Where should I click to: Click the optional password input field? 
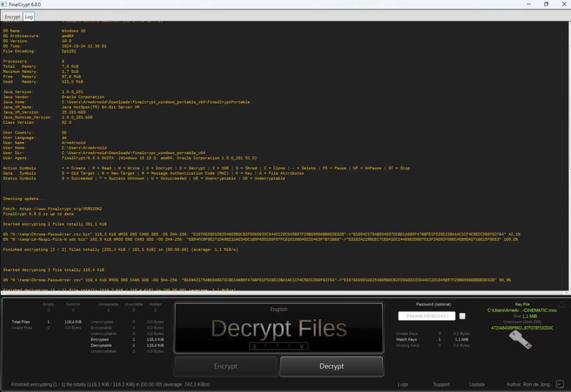pos(427,316)
